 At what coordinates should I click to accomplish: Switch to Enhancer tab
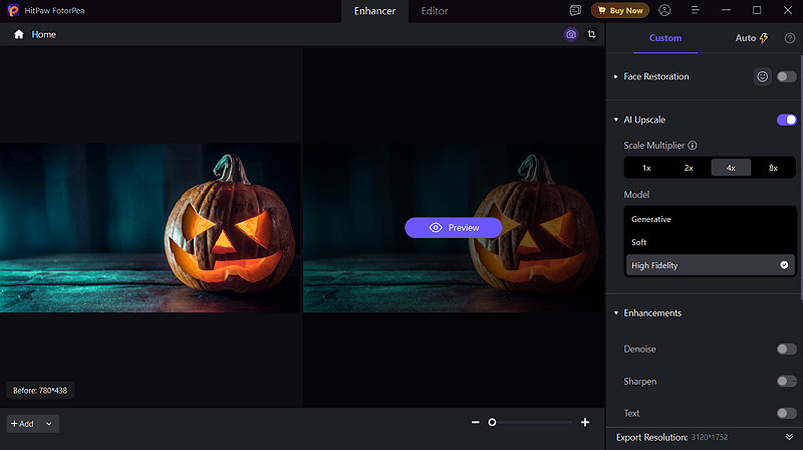[x=374, y=11]
